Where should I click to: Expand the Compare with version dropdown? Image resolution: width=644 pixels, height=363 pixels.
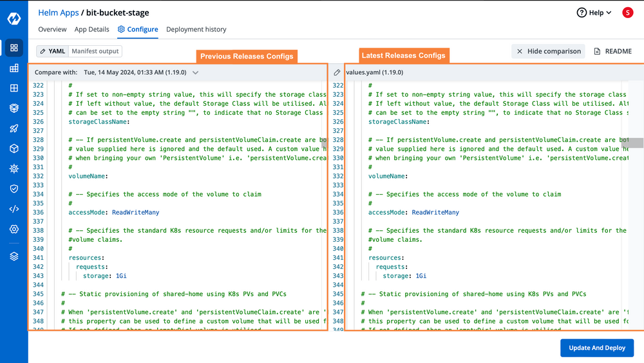pos(196,73)
